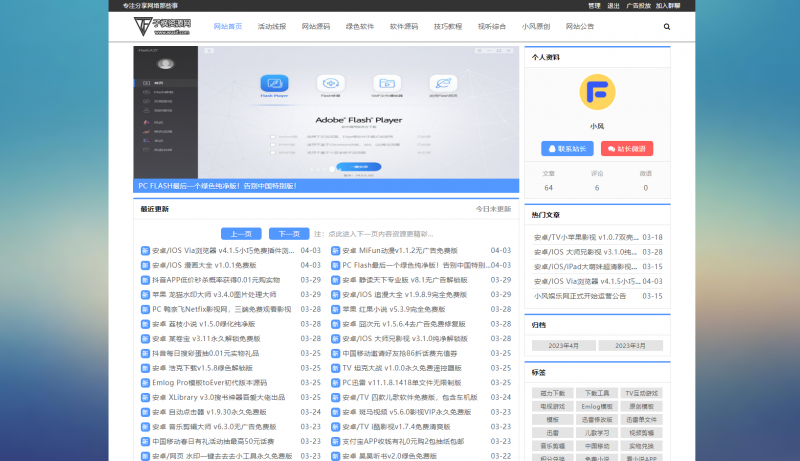Select the Emlog模板 tag
Viewport: 800px width, 461px height.
[597, 407]
